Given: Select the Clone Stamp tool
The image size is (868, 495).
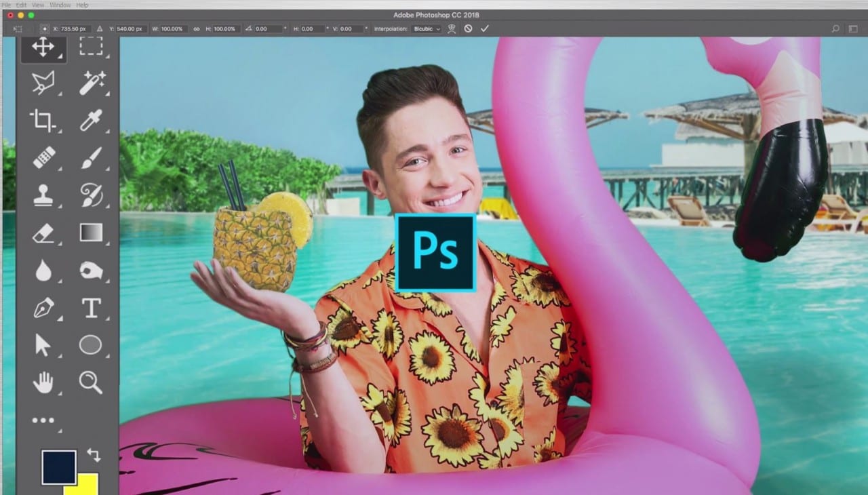Looking at the screenshot, I should (x=43, y=195).
